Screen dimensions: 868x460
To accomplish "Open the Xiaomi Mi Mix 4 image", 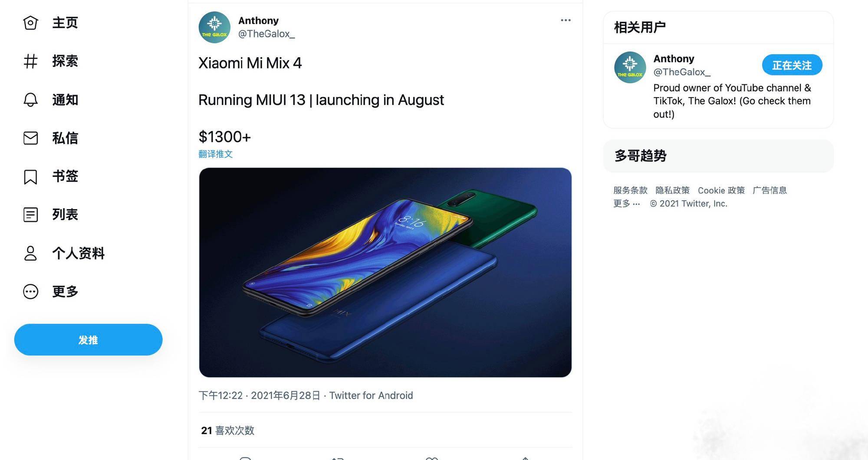I will 385,272.
